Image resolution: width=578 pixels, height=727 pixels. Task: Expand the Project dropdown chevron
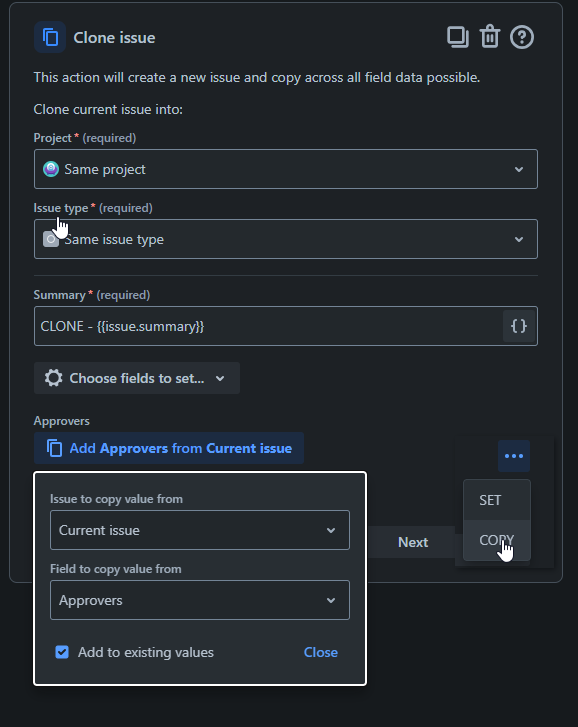(519, 169)
